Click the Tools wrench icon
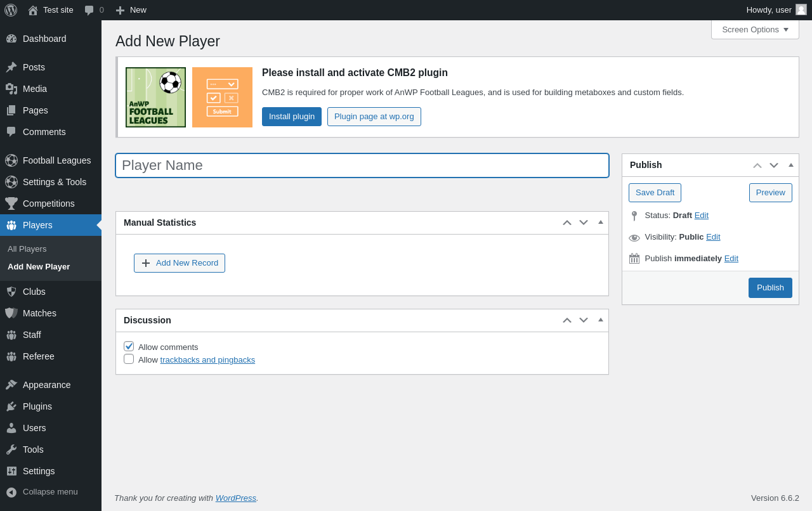Screen dimensions: 812x511 pos(11,450)
